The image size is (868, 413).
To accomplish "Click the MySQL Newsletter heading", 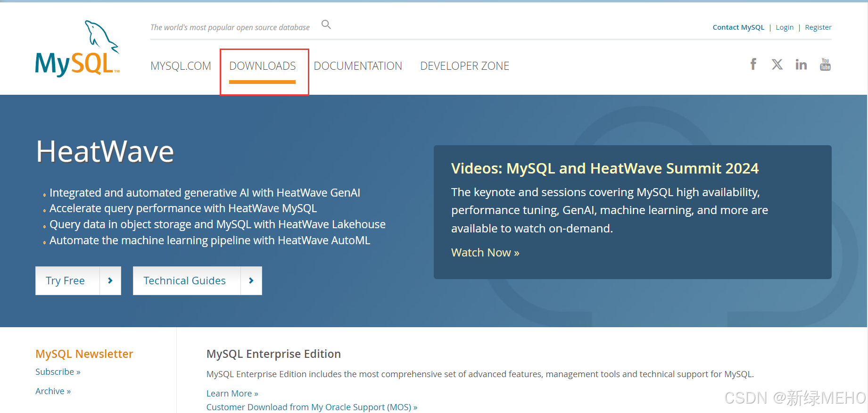I will (x=84, y=354).
